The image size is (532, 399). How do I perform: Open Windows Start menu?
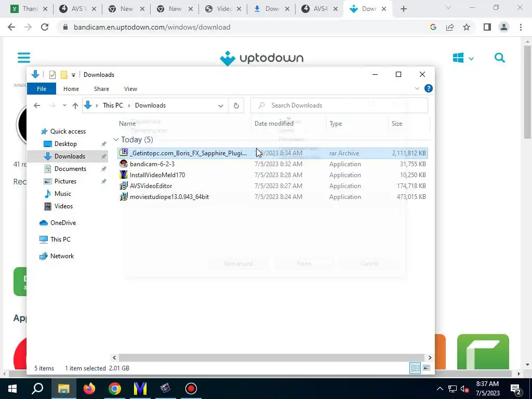click(12, 389)
